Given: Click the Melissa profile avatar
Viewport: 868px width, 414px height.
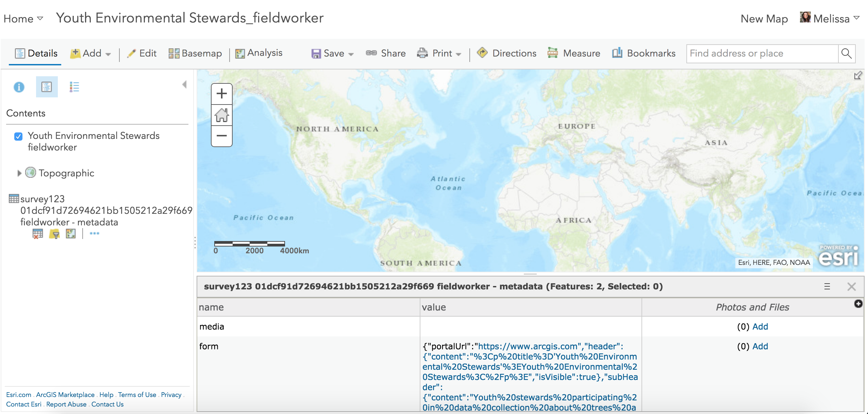Looking at the screenshot, I should coord(805,17).
